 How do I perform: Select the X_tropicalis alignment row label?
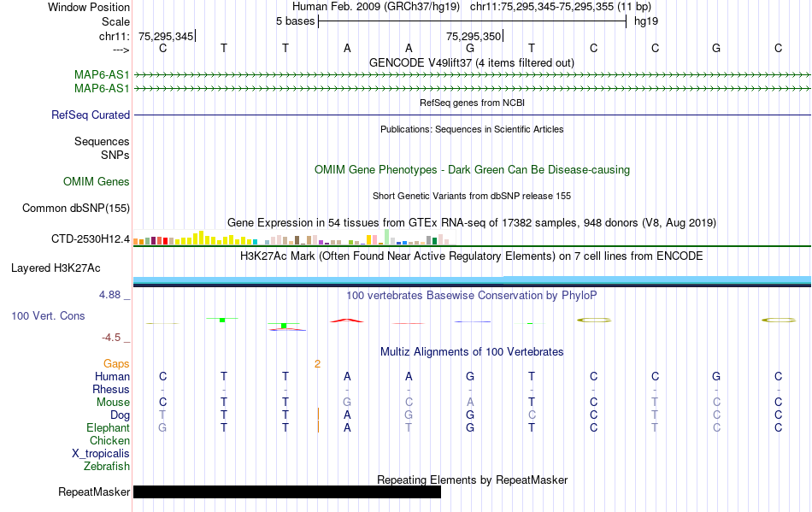pyautogui.click(x=101, y=454)
